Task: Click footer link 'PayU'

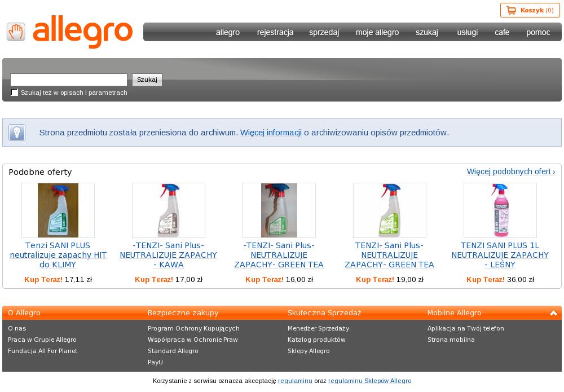Action: [155, 362]
